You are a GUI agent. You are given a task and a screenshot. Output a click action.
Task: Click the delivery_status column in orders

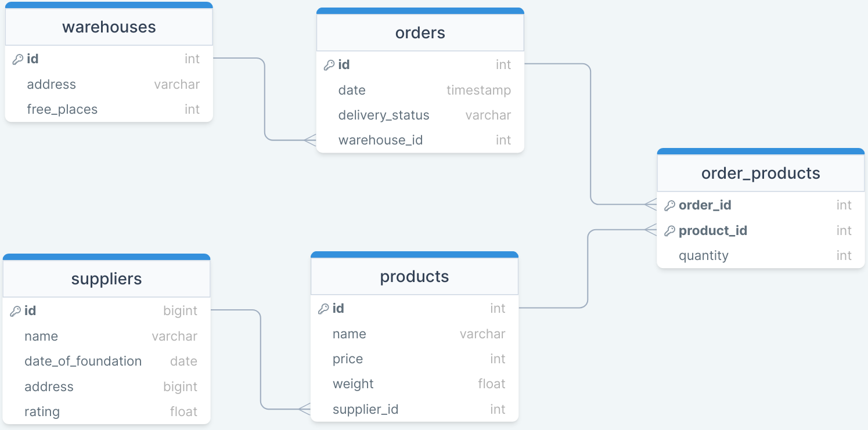420,115
